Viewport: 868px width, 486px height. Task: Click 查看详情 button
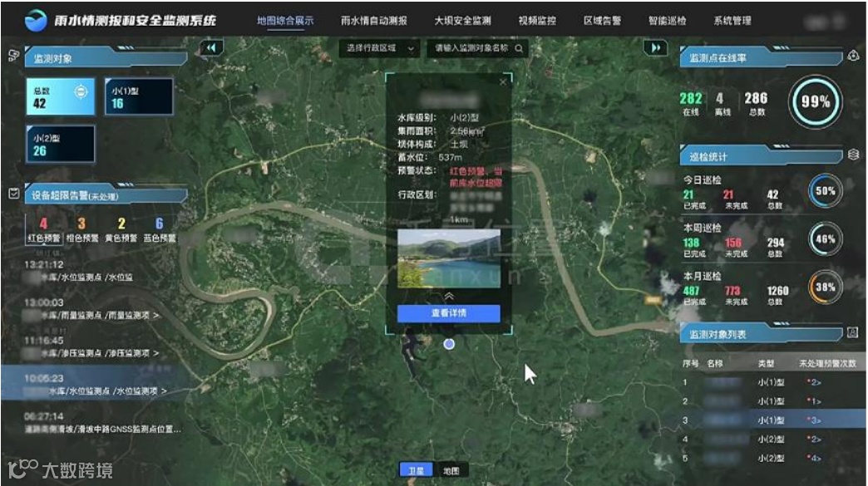449,313
